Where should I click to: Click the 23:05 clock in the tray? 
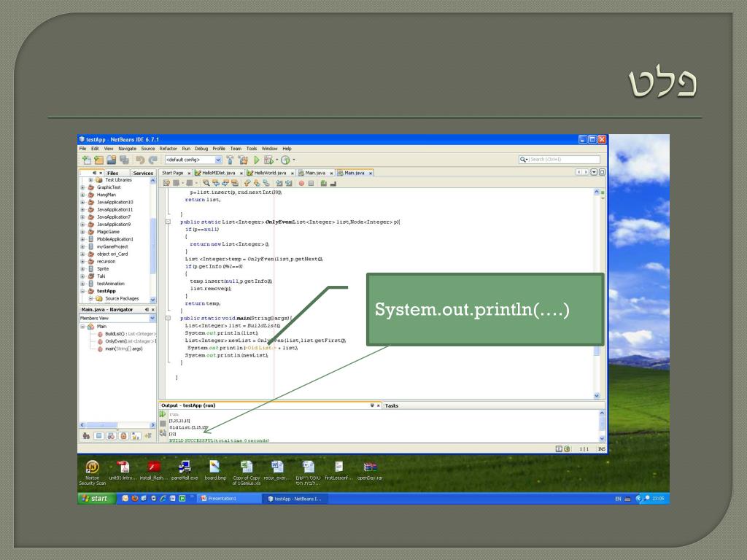pos(659,499)
